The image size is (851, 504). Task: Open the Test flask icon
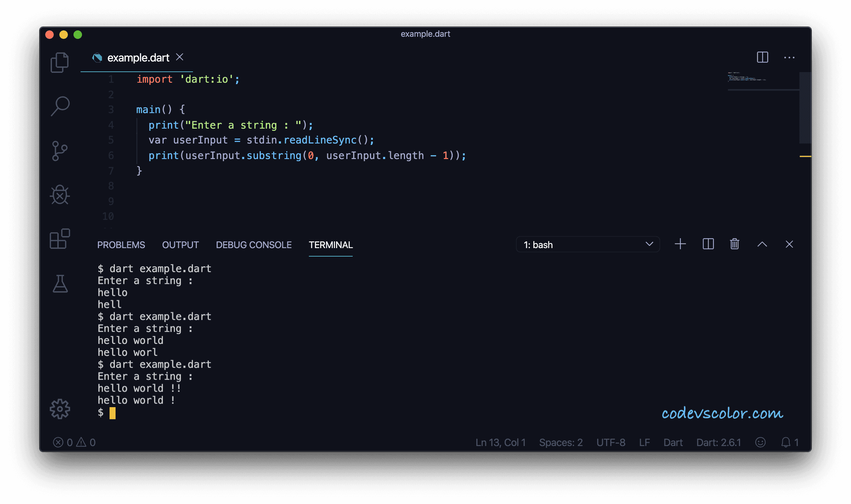60,283
